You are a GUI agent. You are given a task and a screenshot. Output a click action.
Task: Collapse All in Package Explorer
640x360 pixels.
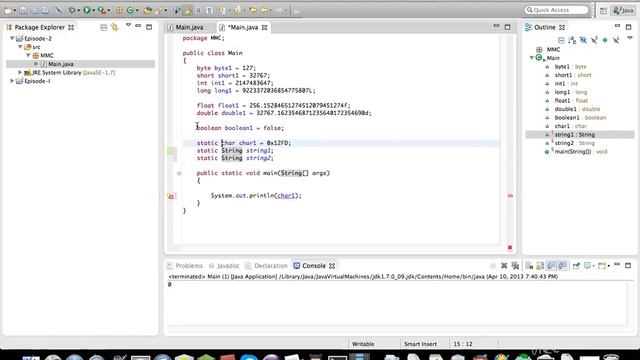coord(104,27)
